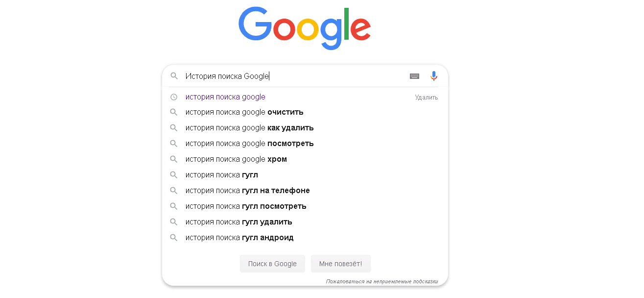The width and height of the screenshot is (644, 298).
Task: Open the on-screen keyboard icon
Action: click(x=414, y=76)
